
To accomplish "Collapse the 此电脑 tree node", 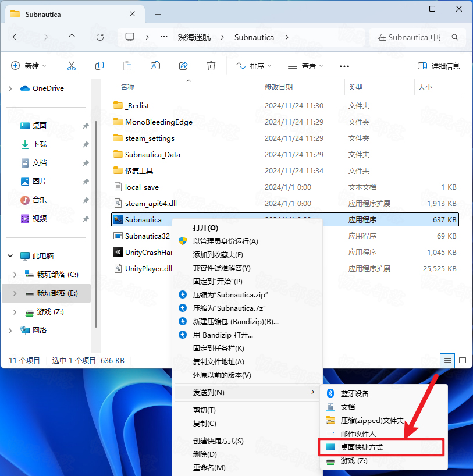I will tap(10, 256).
